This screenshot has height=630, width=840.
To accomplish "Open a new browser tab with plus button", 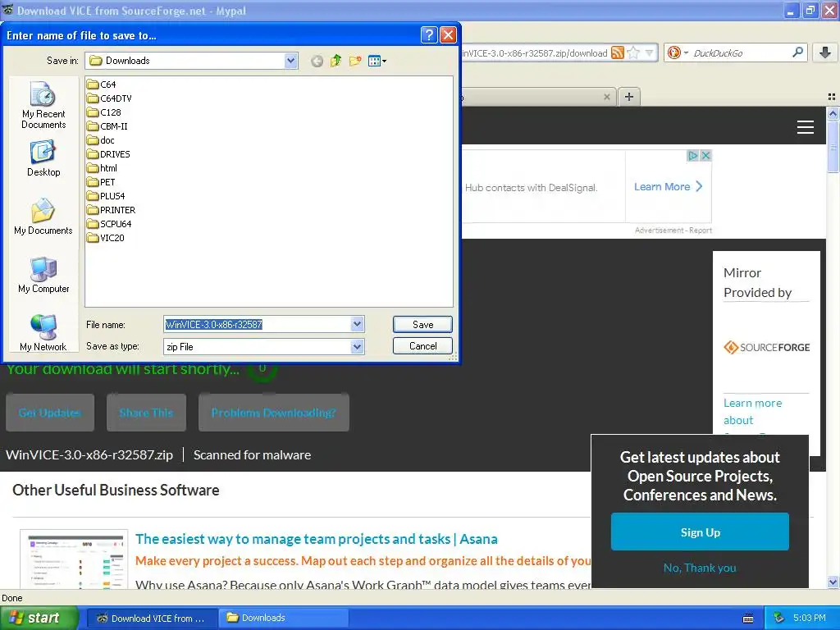I will pyautogui.click(x=629, y=97).
